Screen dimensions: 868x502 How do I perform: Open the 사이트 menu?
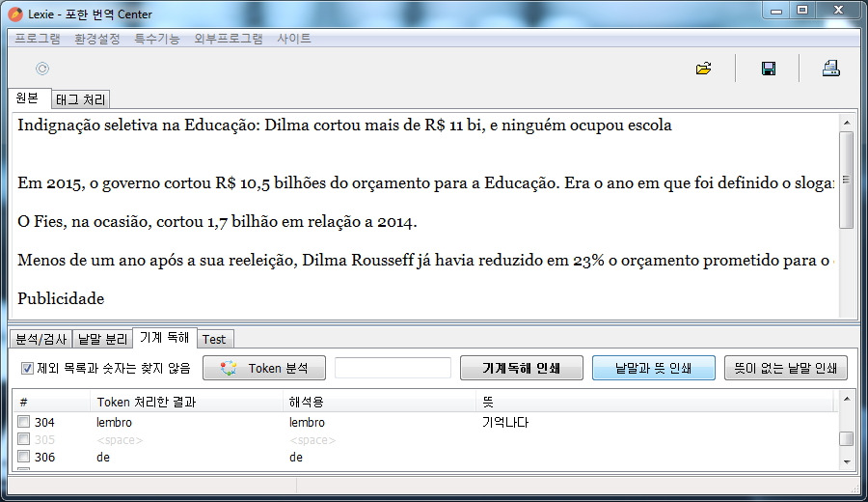(x=294, y=39)
